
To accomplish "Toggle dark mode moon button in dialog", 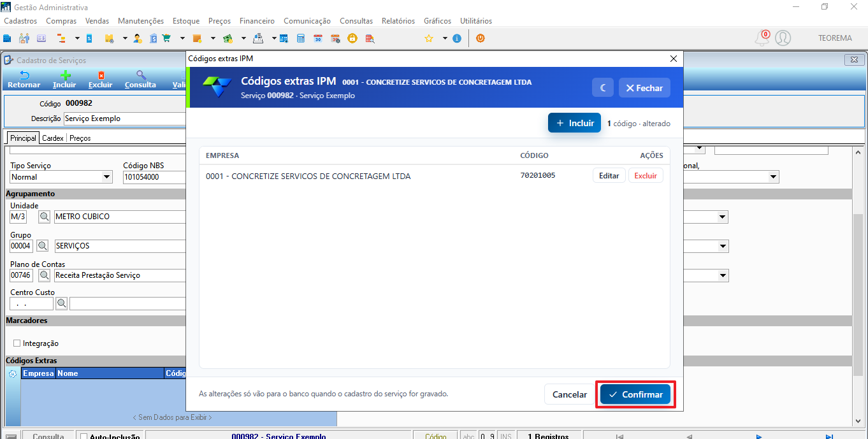I will tap(602, 88).
